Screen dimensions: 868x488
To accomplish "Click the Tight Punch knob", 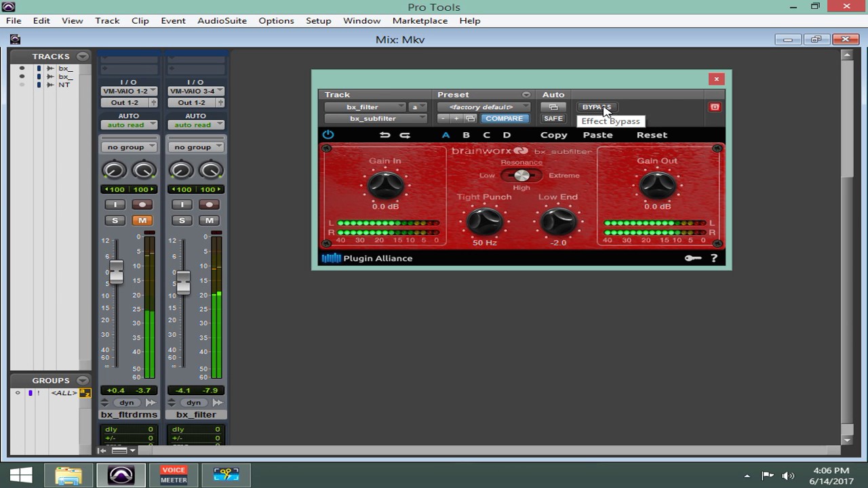I will (484, 221).
